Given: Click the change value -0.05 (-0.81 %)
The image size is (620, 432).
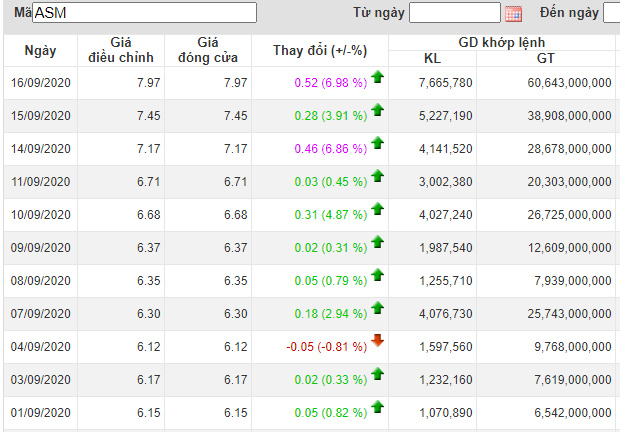Looking at the screenshot, I should click(x=327, y=347).
